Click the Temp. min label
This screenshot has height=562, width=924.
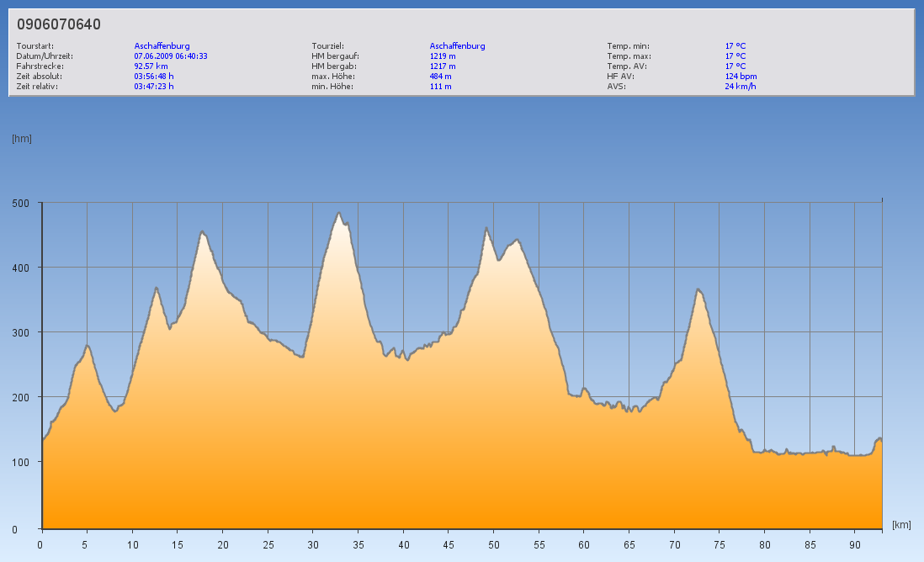pyautogui.click(x=628, y=46)
